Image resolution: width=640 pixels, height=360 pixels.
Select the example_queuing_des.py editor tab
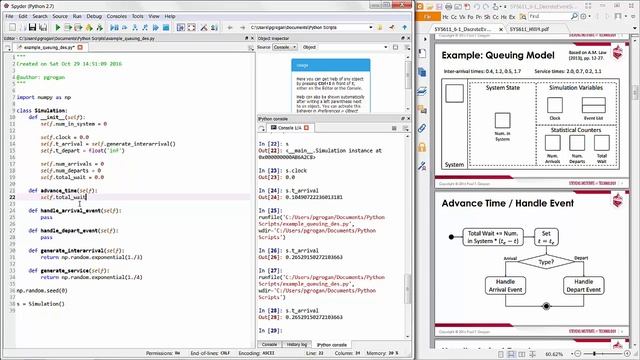(x=49, y=47)
